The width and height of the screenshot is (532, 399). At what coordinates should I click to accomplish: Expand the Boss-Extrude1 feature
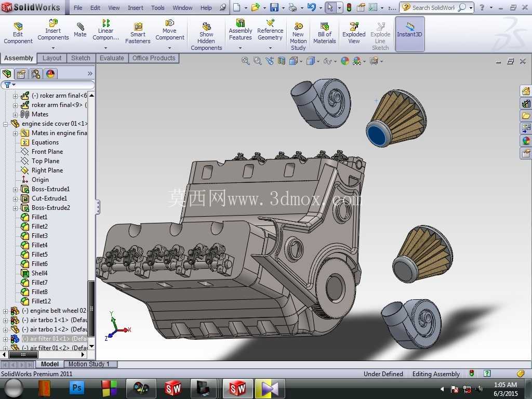click(15, 190)
